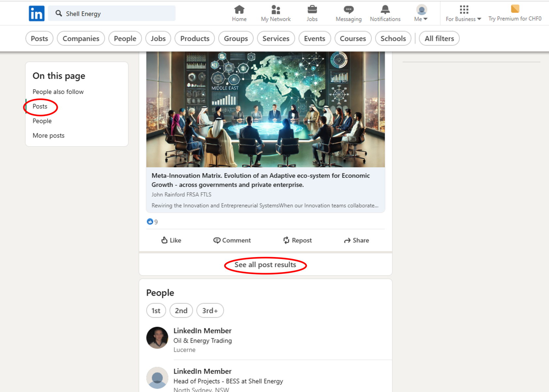Screen dimensions: 549x392
Task: Like the post
Action: tap(171, 240)
